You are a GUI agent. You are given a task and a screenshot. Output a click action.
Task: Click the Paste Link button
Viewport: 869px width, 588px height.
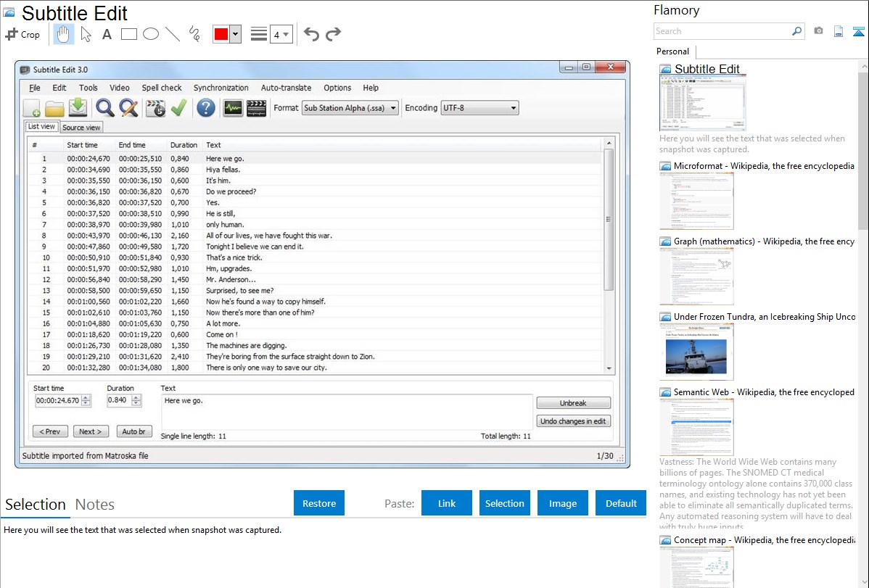coord(447,503)
